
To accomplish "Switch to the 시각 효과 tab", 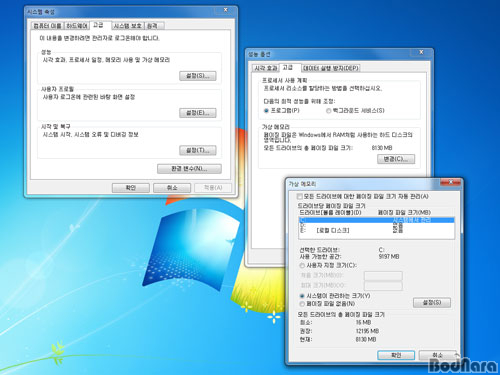I will coord(266,68).
